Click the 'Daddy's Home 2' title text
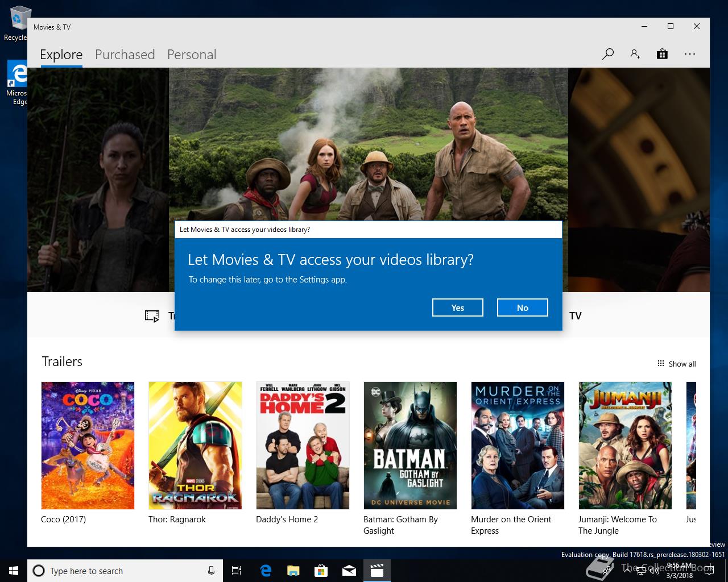 (287, 519)
